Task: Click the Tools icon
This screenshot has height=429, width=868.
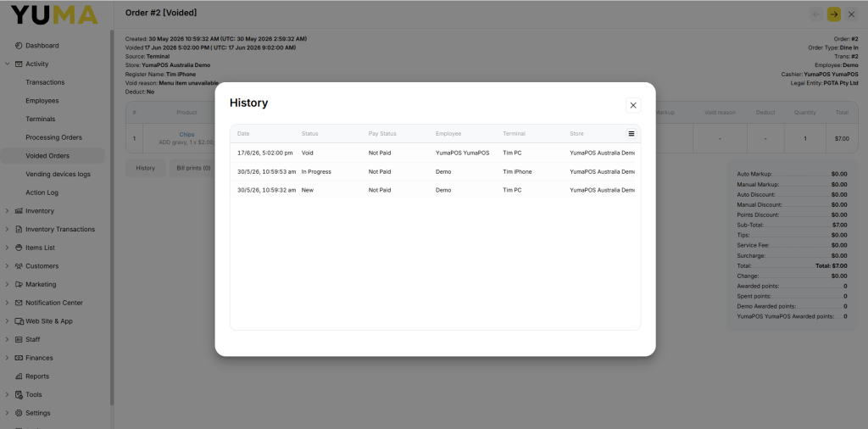Action: (x=19, y=395)
